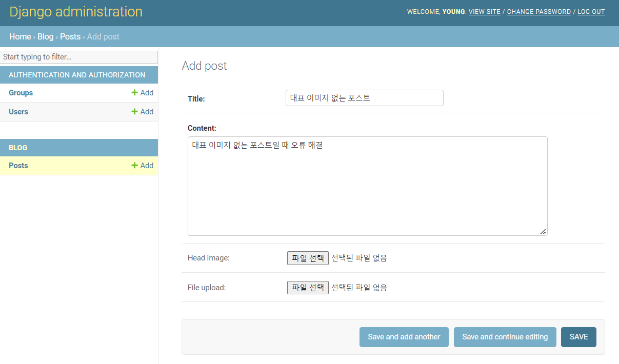Click the Title field label
Image resolution: width=619 pixels, height=364 pixels.
196,99
